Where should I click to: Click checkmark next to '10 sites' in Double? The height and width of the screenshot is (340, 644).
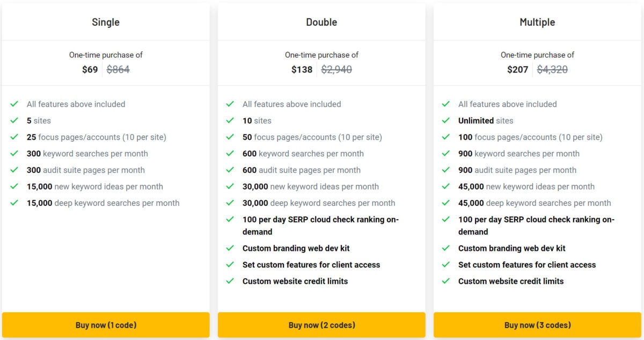(230, 120)
